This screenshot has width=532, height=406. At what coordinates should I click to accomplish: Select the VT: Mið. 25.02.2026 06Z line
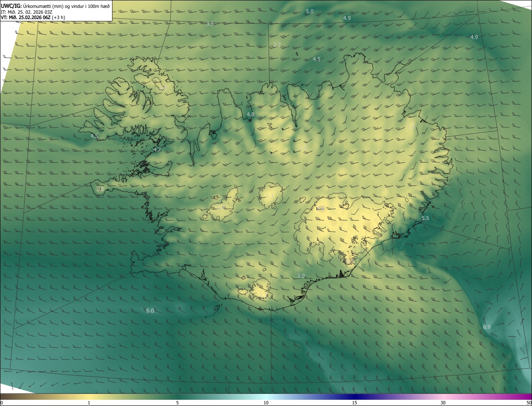pyautogui.click(x=33, y=17)
